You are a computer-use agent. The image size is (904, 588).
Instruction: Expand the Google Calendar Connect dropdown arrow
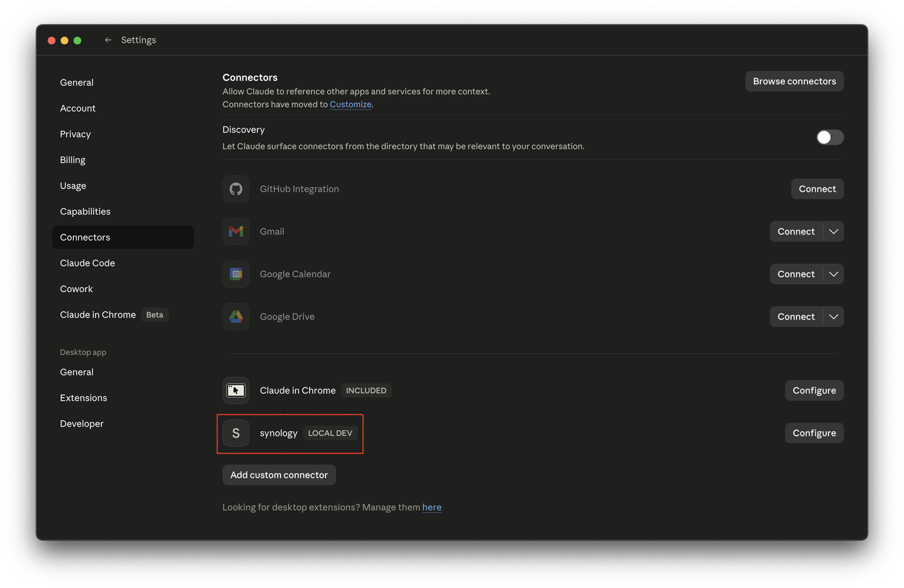pos(833,274)
